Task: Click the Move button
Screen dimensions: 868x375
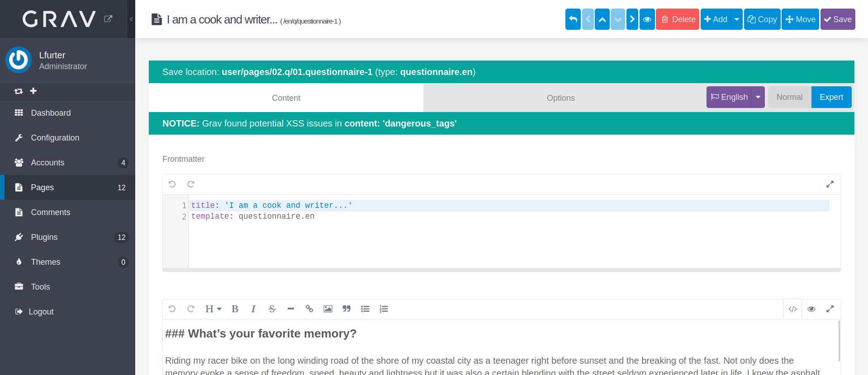Action: tap(800, 19)
